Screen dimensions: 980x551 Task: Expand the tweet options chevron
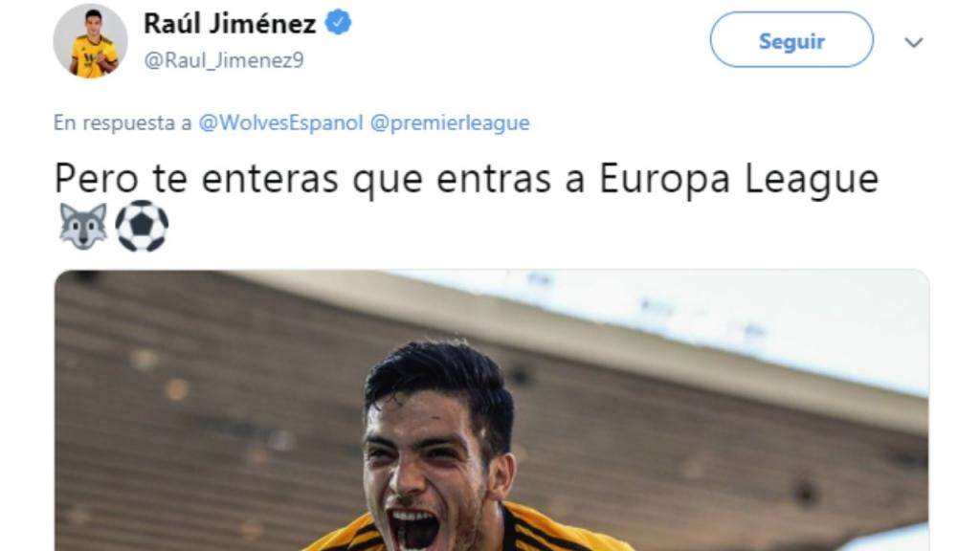tap(914, 42)
